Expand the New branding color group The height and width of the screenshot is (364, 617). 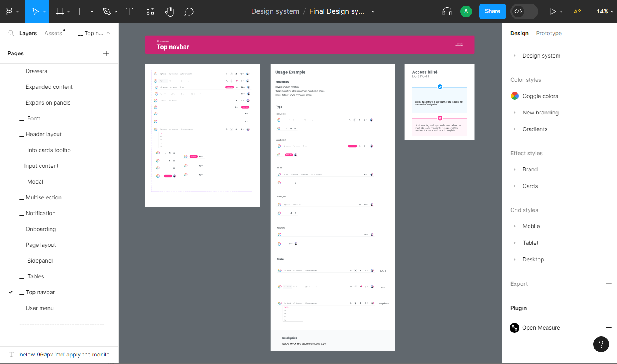tap(514, 113)
